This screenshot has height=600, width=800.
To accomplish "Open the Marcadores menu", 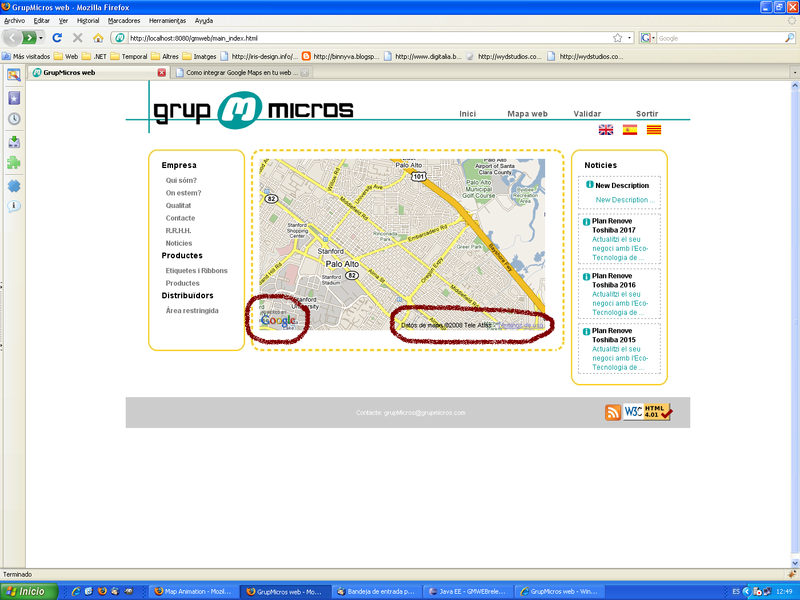I will [124, 20].
